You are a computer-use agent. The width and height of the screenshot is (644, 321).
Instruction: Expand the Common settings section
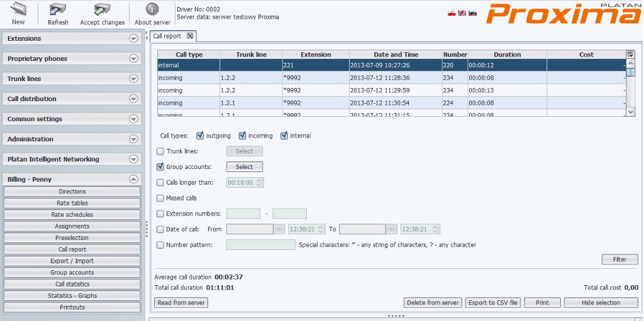coord(133,119)
